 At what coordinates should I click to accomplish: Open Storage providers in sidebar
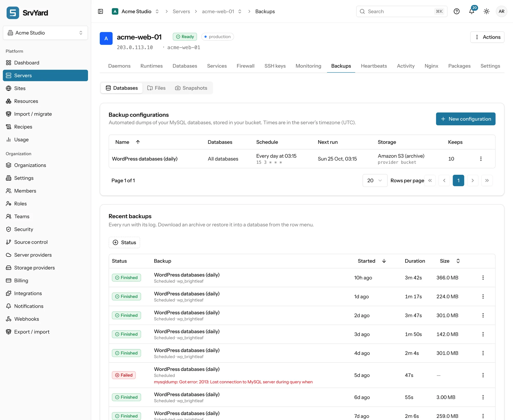(x=45, y=268)
